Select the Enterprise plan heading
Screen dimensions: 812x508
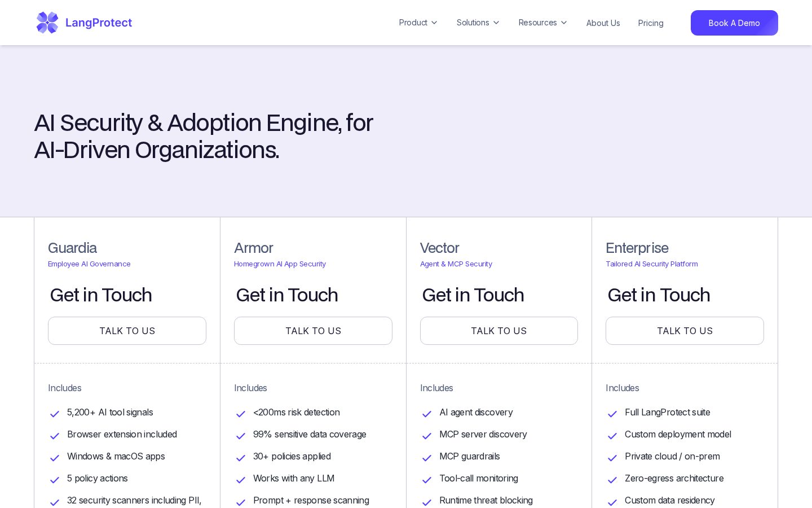click(x=637, y=248)
